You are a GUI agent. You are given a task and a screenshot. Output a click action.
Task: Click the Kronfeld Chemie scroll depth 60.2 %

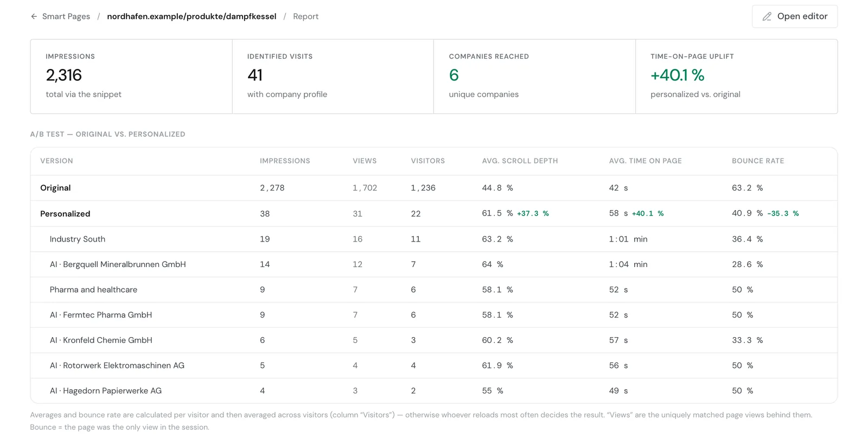pos(497,340)
